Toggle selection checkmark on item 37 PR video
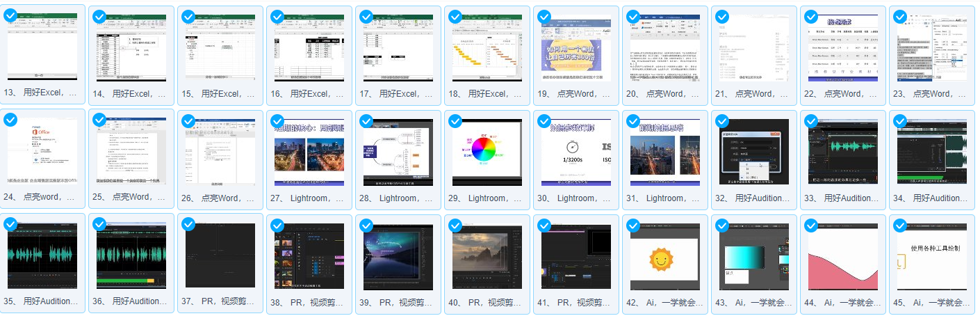980x316 pixels. [188, 225]
